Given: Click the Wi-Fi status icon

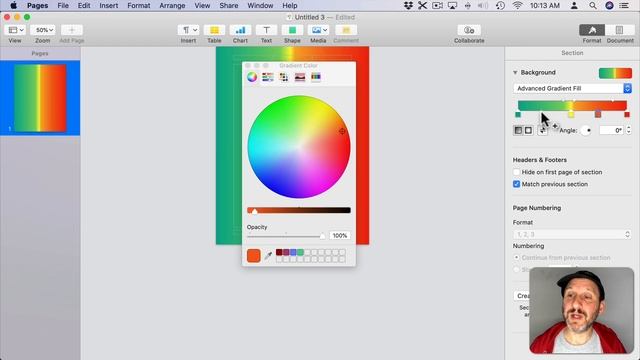Looking at the screenshot, I should pos(518,6).
